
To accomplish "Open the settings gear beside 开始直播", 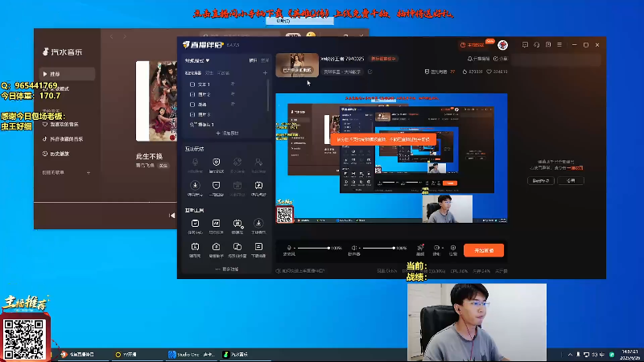I will 453,248.
